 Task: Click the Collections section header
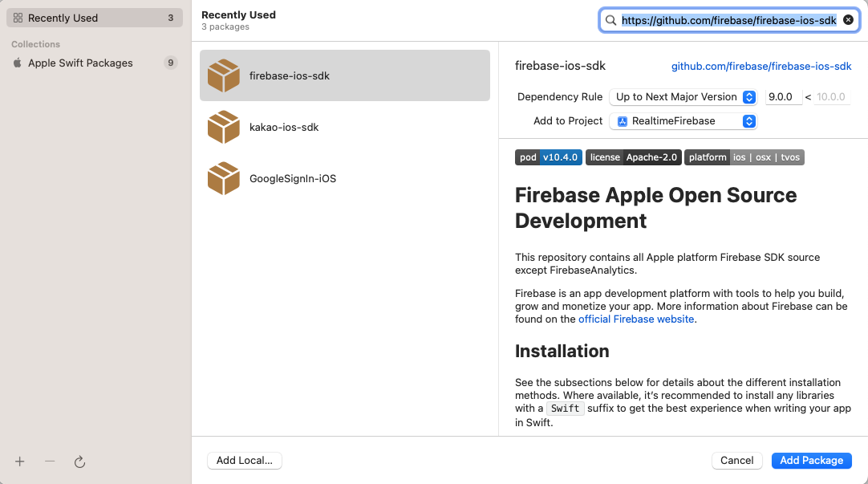pyautogui.click(x=35, y=44)
